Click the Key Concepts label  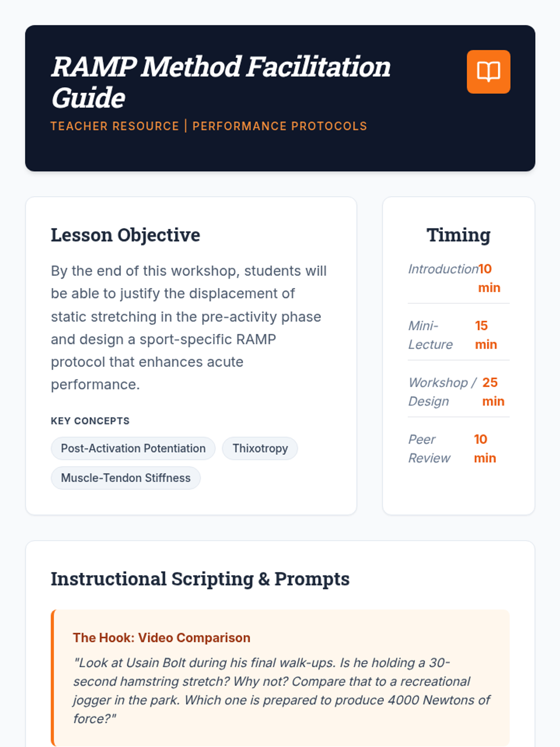click(90, 421)
